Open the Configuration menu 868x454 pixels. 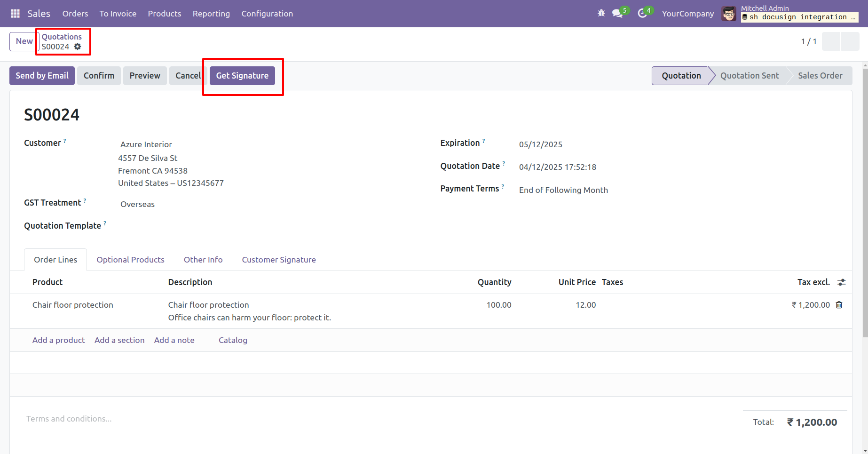(x=267, y=14)
